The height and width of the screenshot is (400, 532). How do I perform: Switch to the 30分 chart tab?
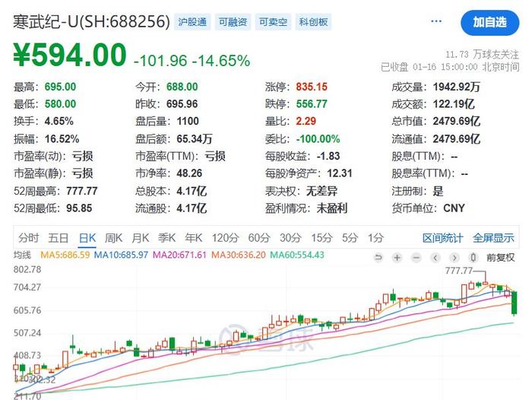point(290,238)
